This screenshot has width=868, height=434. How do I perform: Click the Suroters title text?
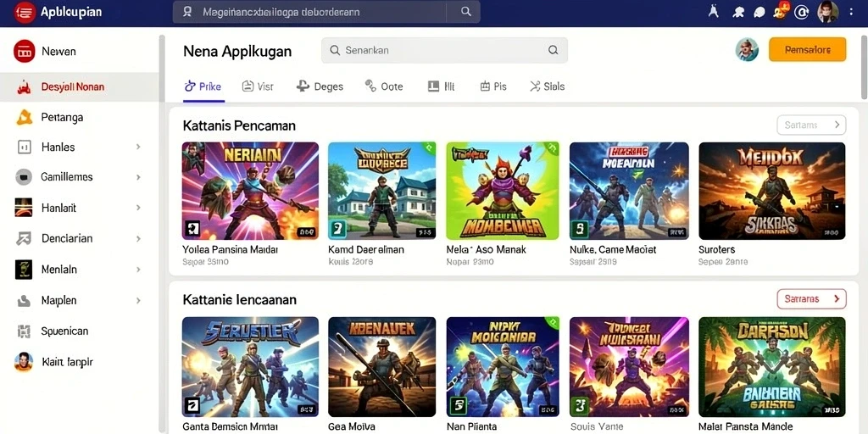pyautogui.click(x=716, y=250)
